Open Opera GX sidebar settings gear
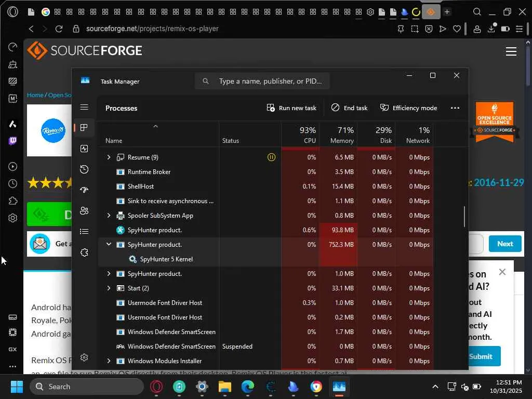 coord(12,218)
